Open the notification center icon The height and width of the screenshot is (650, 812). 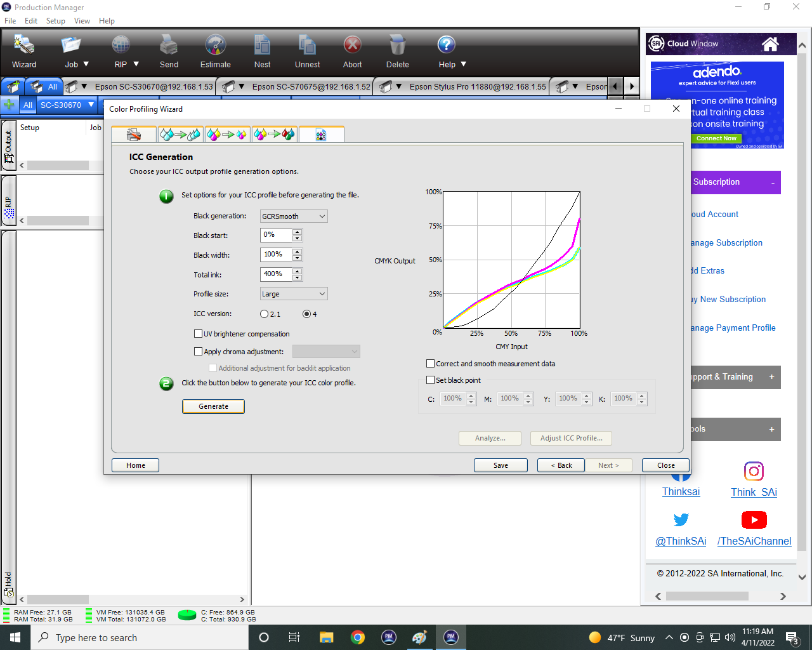click(x=792, y=638)
